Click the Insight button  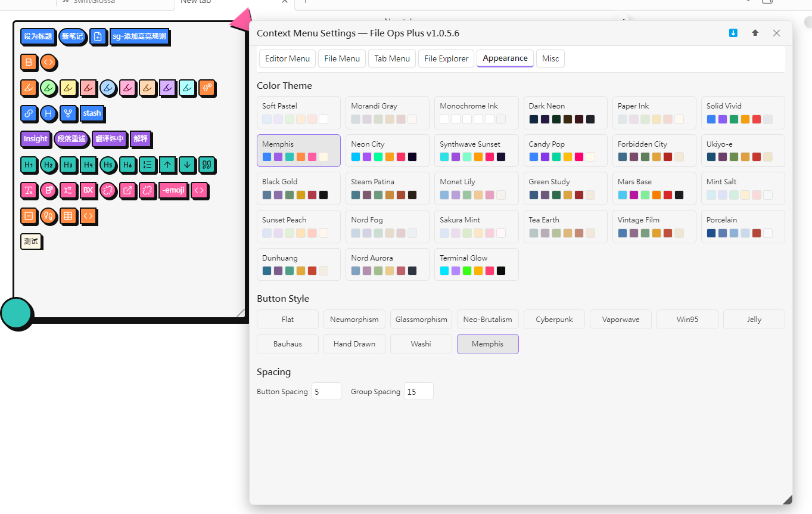(35, 138)
